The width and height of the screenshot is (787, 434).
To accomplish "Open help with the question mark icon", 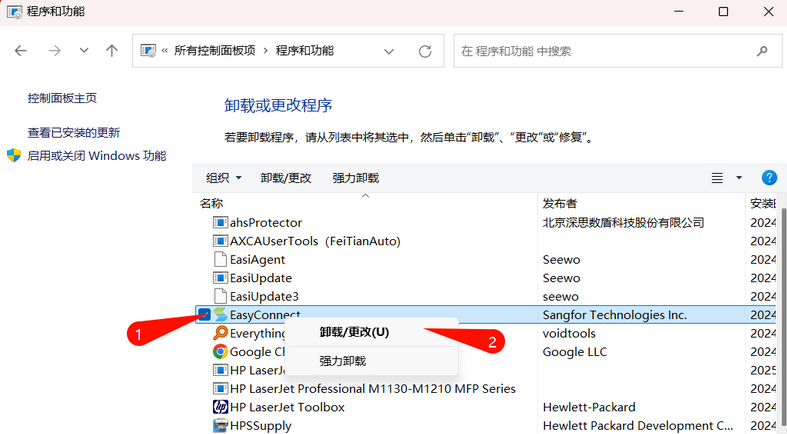I will (769, 178).
